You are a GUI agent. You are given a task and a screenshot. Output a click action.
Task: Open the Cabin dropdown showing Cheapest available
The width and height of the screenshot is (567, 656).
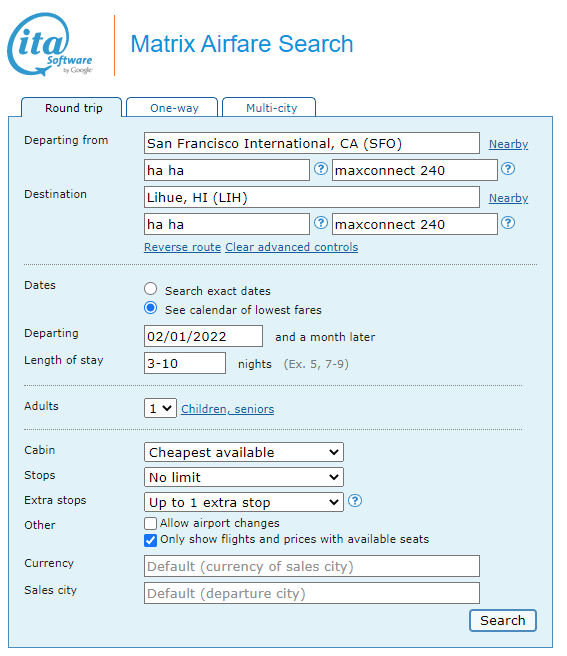[x=244, y=452]
